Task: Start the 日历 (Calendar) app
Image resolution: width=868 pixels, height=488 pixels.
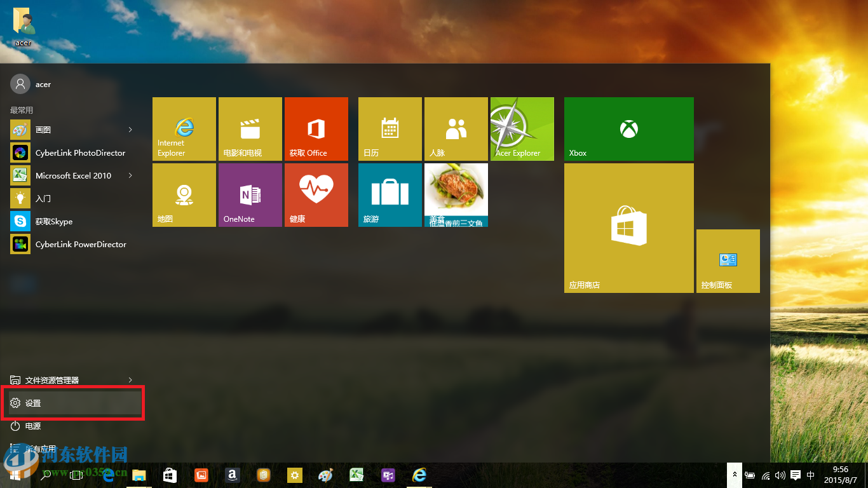Action: (390, 128)
